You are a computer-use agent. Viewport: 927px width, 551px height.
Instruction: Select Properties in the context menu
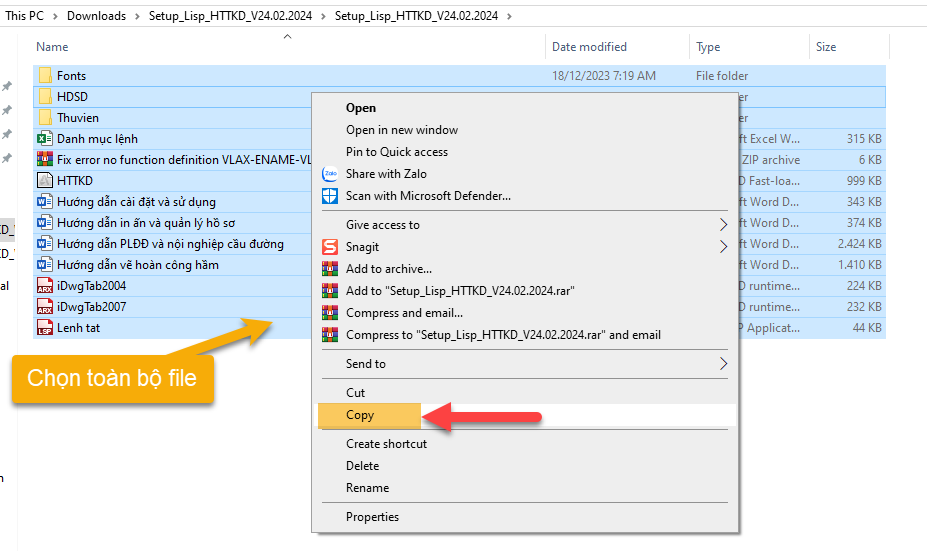pyautogui.click(x=372, y=517)
